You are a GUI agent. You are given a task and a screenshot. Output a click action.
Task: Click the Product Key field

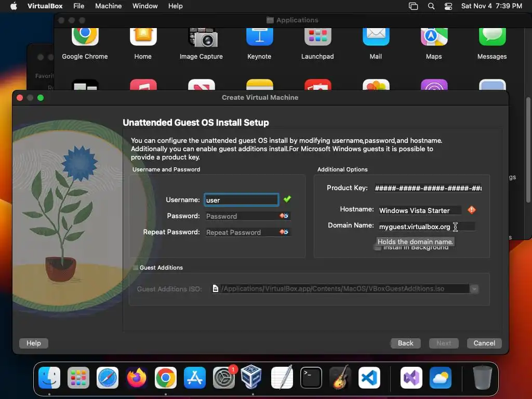coord(428,188)
